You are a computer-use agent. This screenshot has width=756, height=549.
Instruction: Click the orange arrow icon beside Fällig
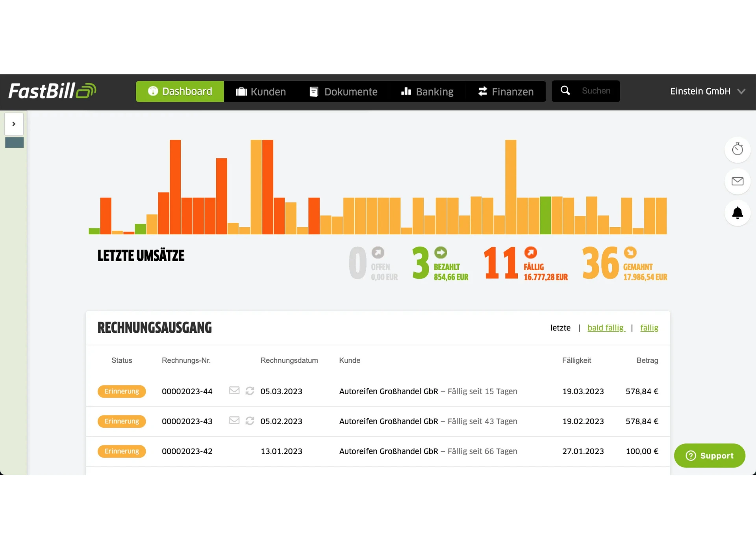tap(530, 252)
